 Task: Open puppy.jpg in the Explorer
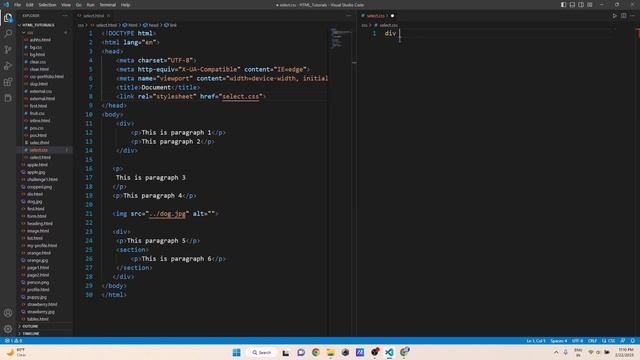click(37, 297)
